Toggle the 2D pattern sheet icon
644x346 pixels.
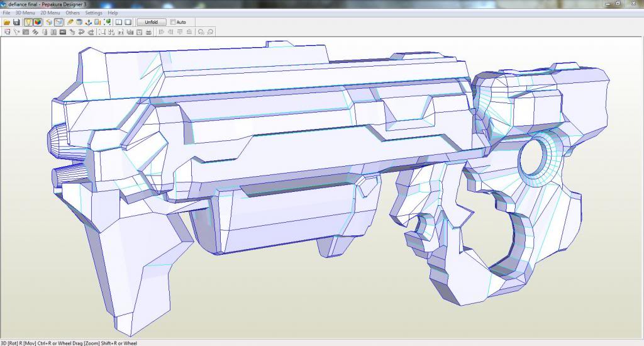tap(59, 22)
